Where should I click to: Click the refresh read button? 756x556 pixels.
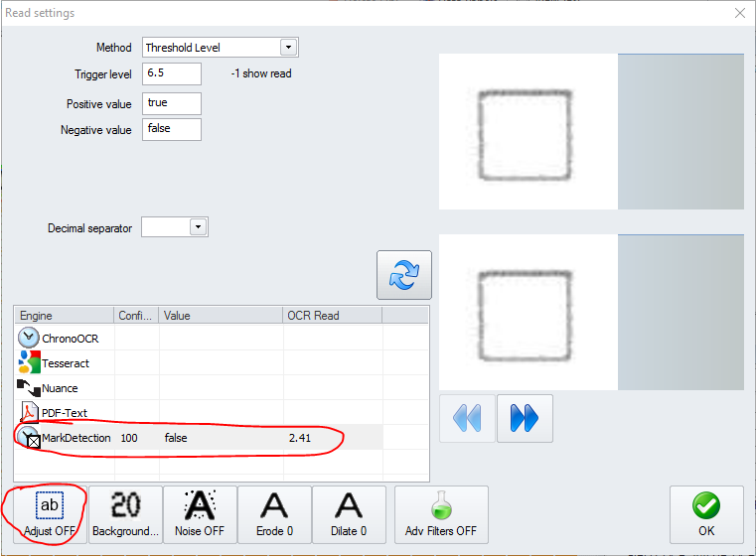(404, 275)
